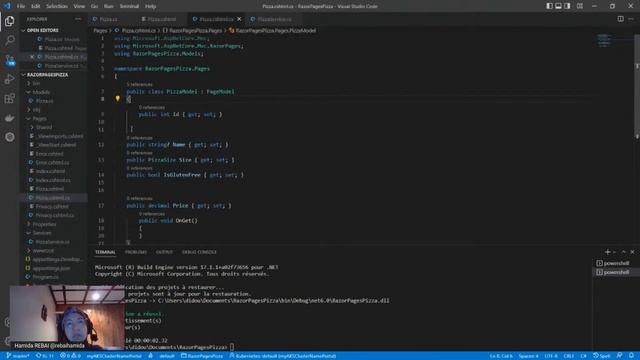Click the notifications bell in status bar
Image resolution: width=640 pixels, height=360 pixels.
click(631, 356)
